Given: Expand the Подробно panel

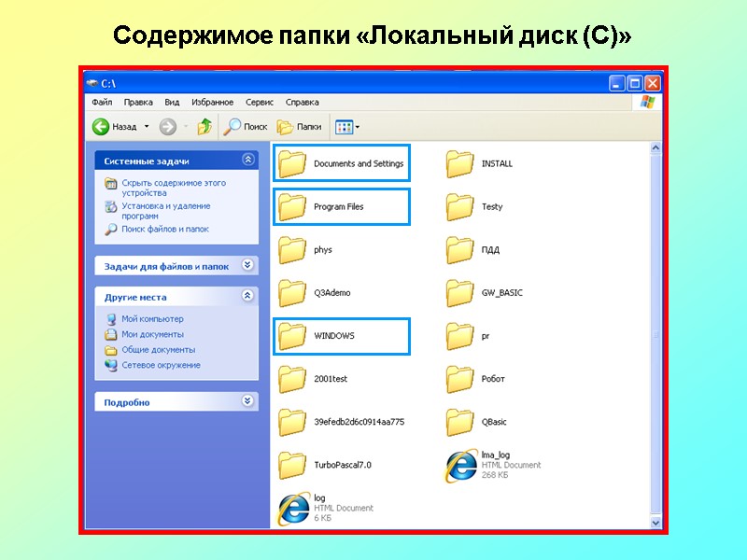Looking at the screenshot, I should click(x=247, y=401).
